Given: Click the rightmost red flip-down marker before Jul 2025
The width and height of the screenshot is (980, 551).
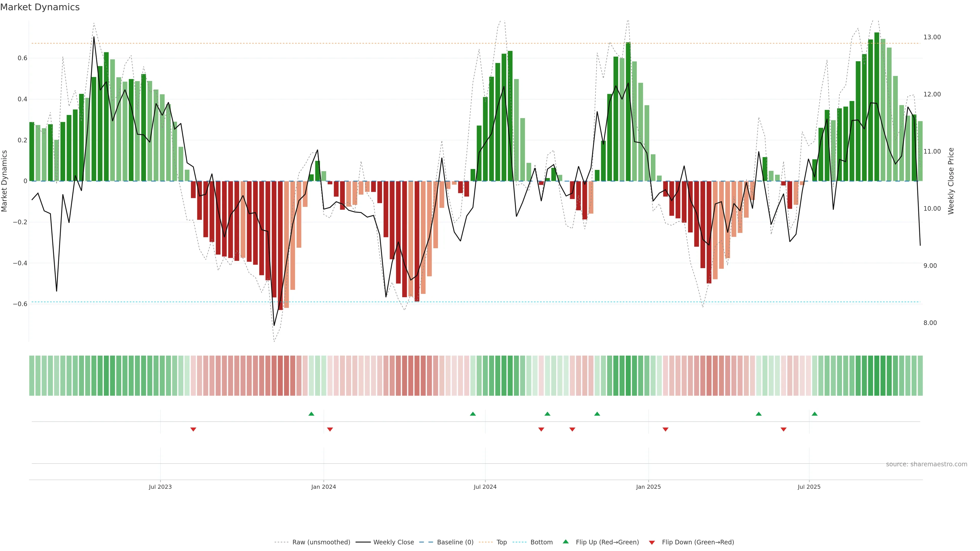Looking at the screenshot, I should pos(783,429).
